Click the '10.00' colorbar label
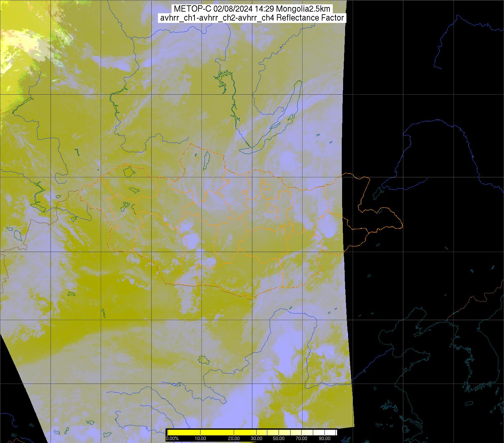Viewport: 504px width, 443px height. point(200,439)
